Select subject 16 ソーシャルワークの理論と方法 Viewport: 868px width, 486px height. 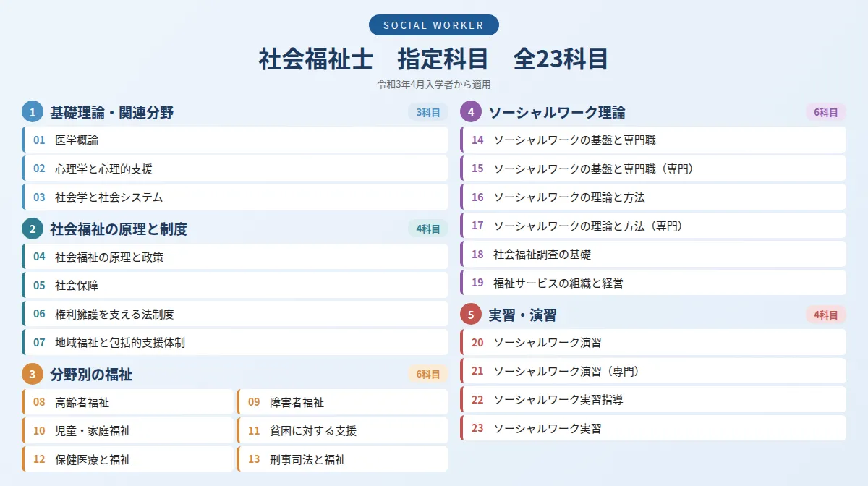[653, 197]
